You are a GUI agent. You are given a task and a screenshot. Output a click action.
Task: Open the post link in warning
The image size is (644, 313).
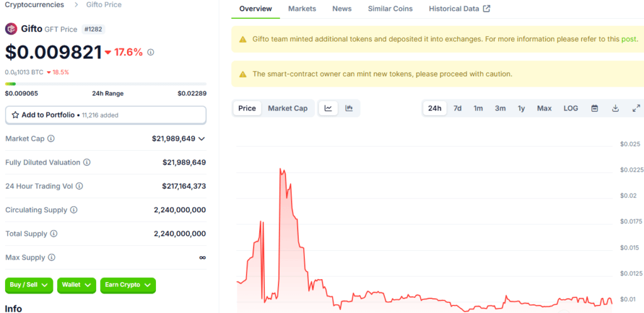[x=628, y=40]
